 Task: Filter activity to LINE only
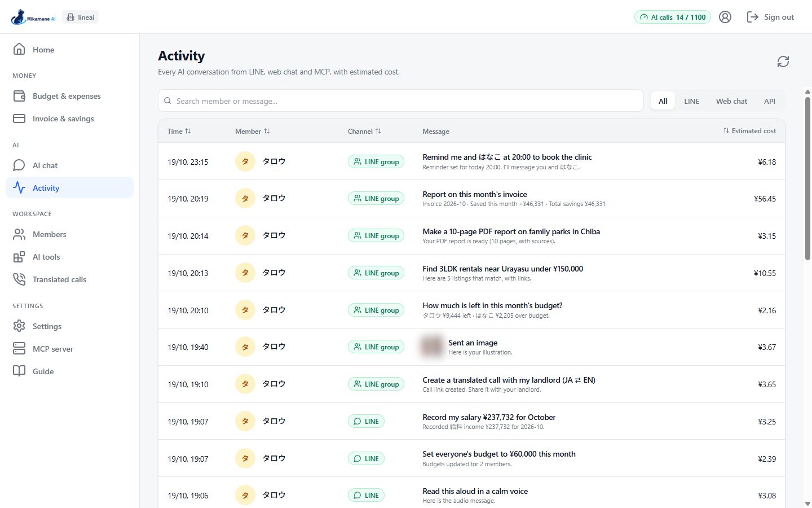[x=691, y=101]
